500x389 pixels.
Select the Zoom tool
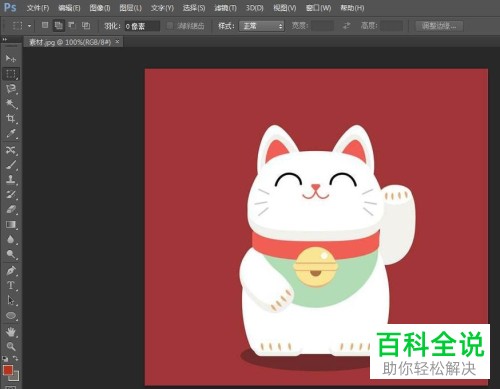pos(11,346)
